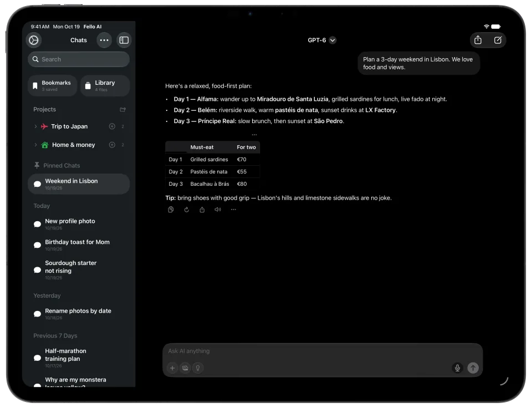Click the lightbulb icon in input bar
Screen dimensions: 532x408
(x=198, y=368)
